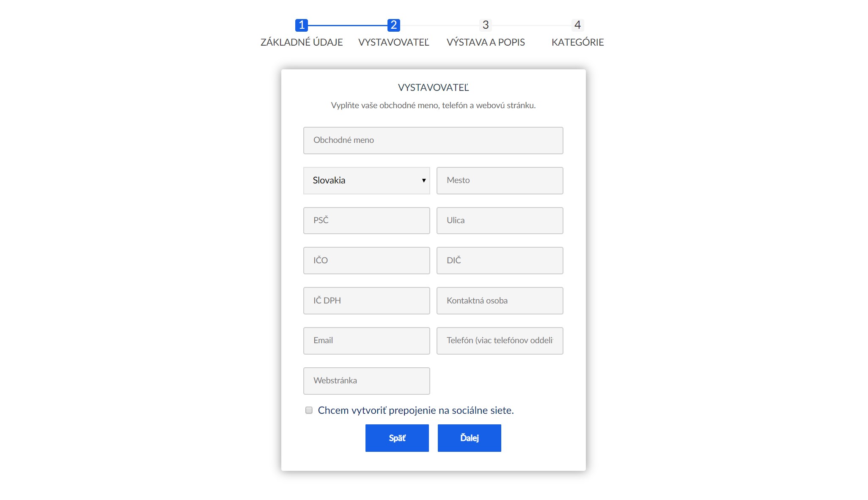
Task: Continue with the Ďalej button
Action: click(469, 438)
